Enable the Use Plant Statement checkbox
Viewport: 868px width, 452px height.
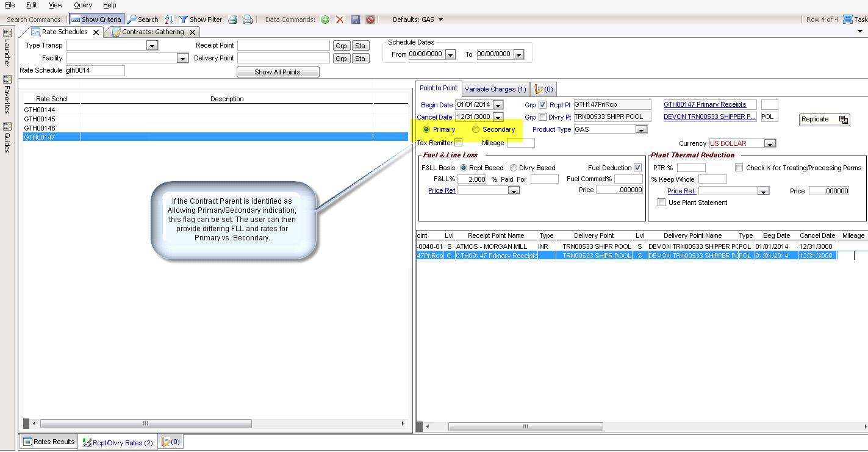(661, 203)
